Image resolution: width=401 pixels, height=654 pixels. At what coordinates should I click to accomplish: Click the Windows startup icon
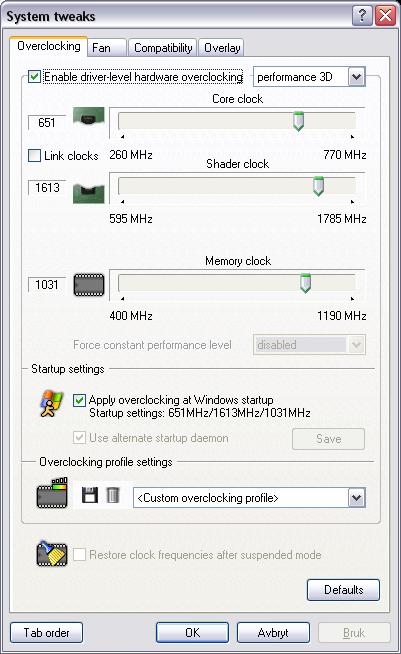pos(51,403)
